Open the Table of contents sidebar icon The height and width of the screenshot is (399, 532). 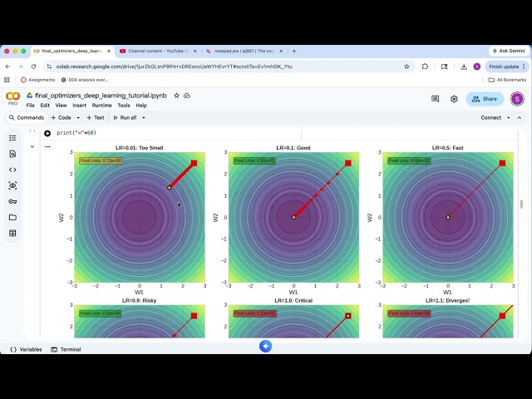tap(12, 138)
